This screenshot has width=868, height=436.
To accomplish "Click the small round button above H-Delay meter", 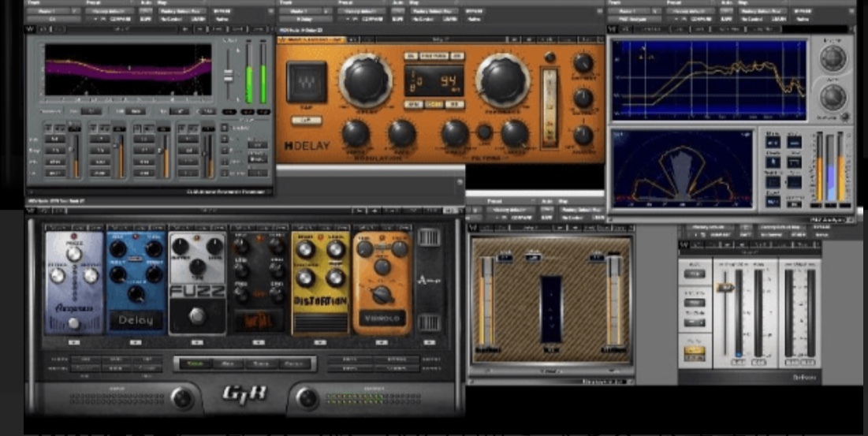I will (x=549, y=58).
